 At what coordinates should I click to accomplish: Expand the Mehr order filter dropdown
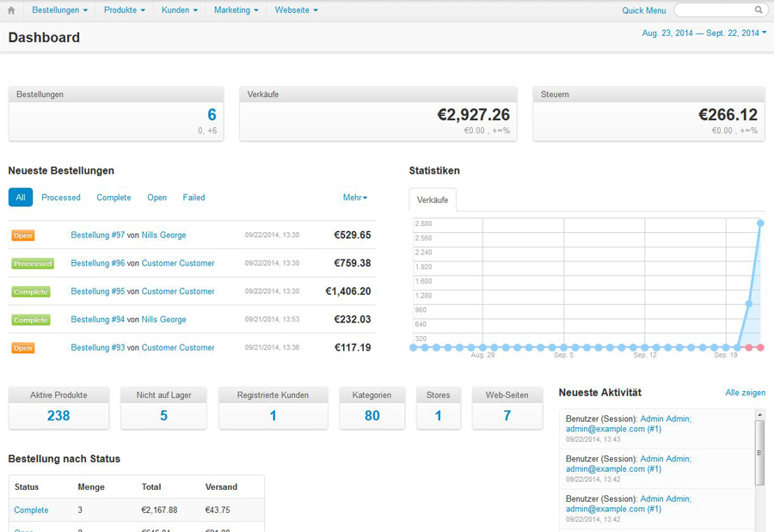click(x=355, y=198)
